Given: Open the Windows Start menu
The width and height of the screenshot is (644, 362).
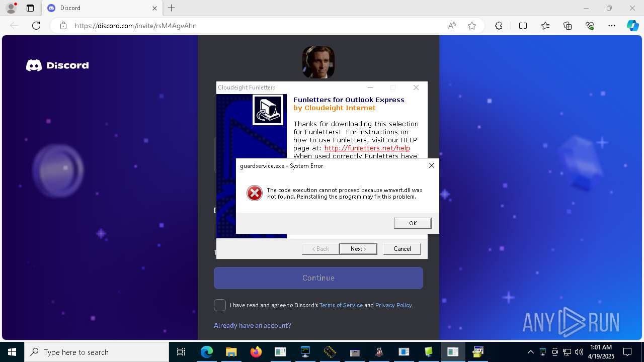Looking at the screenshot, I should tap(12, 352).
